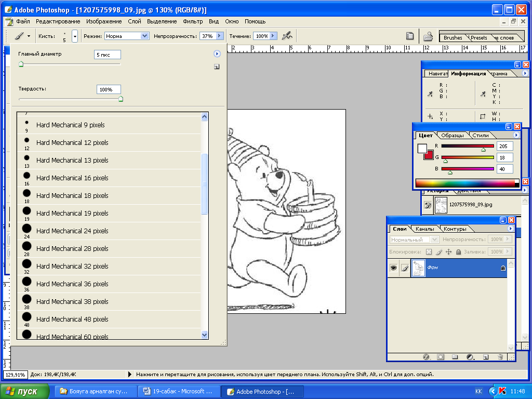
Task: Create a new layer
Action: 486,357
